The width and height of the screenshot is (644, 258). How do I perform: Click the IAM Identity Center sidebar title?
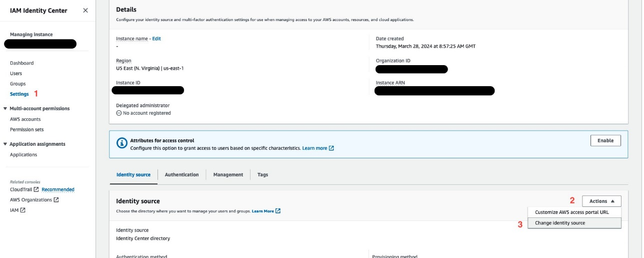38,11
